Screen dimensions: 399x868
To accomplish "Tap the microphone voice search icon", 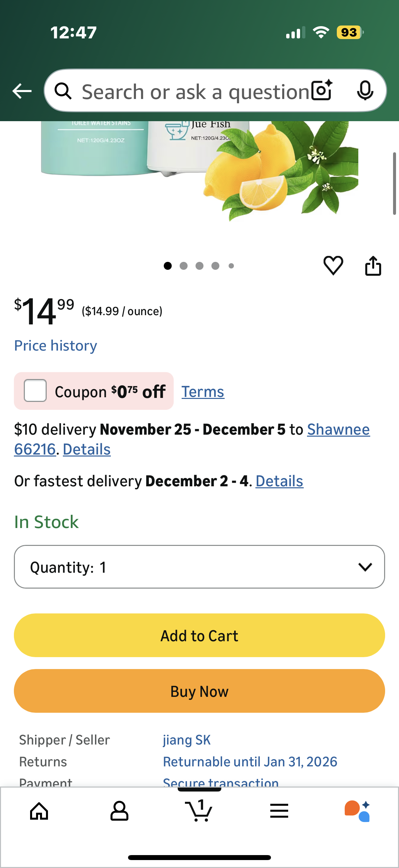I will [365, 90].
